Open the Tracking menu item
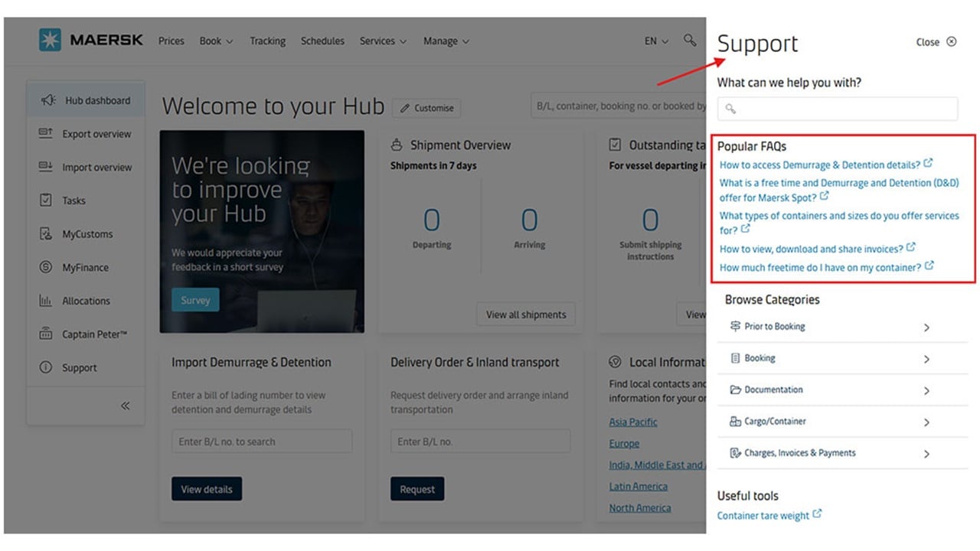 tap(267, 41)
